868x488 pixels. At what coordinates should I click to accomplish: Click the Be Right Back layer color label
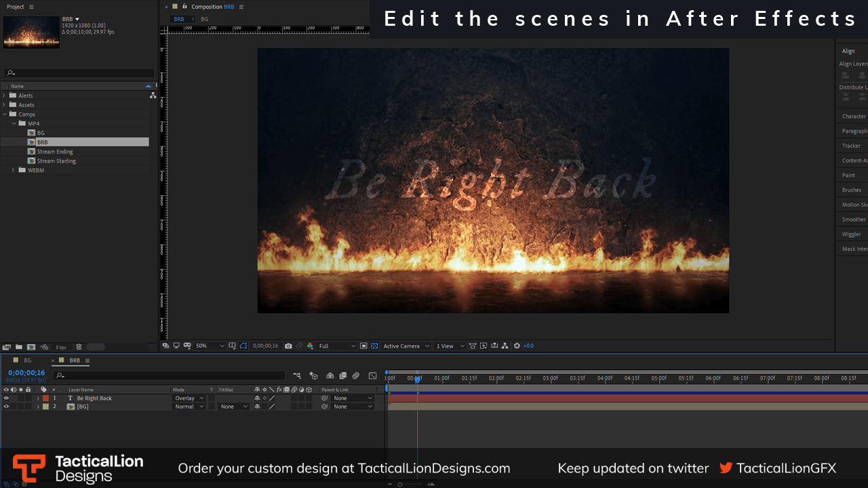[x=45, y=399]
